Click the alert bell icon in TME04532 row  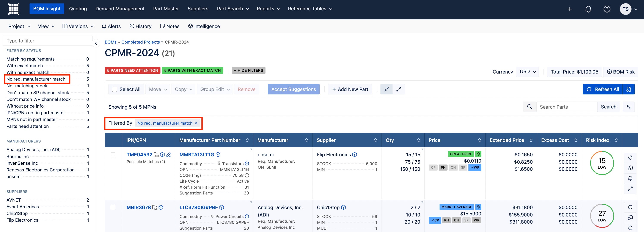[x=630, y=178]
